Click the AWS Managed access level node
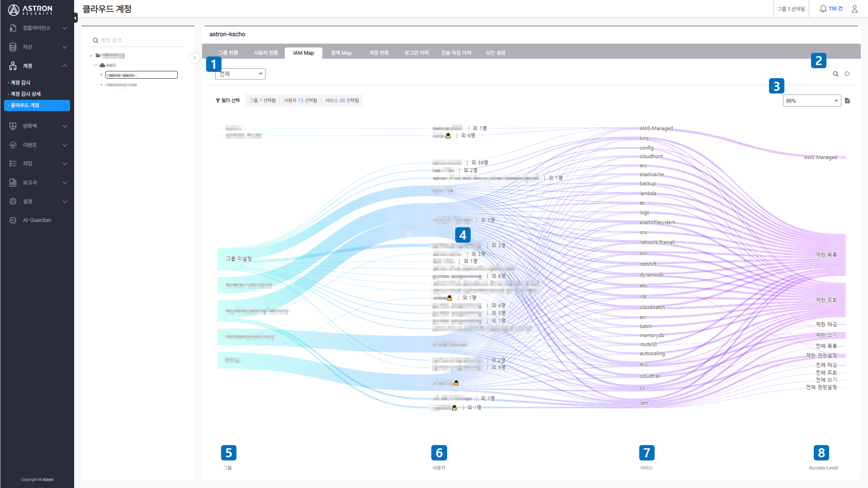Image resolution: width=868 pixels, height=488 pixels. [x=821, y=157]
